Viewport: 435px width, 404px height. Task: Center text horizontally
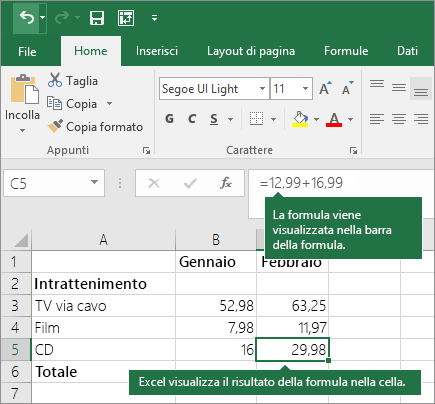pyautogui.click(x=399, y=119)
